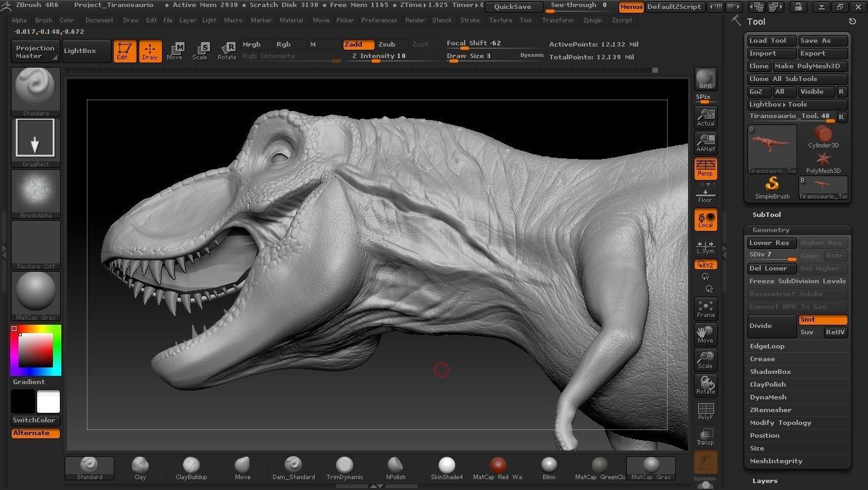Click the AAHalf zoom icon

pyautogui.click(x=705, y=142)
